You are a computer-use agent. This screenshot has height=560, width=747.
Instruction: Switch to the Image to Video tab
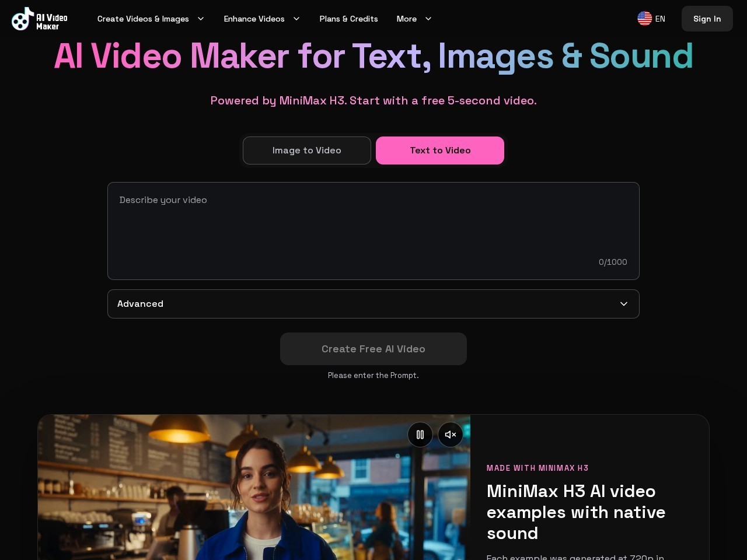[x=307, y=150]
